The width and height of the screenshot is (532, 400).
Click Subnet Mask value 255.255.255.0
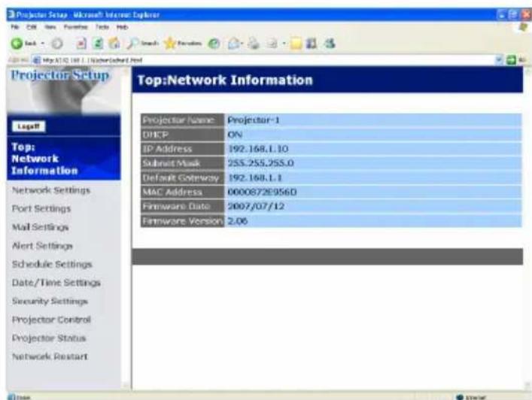[x=260, y=163]
